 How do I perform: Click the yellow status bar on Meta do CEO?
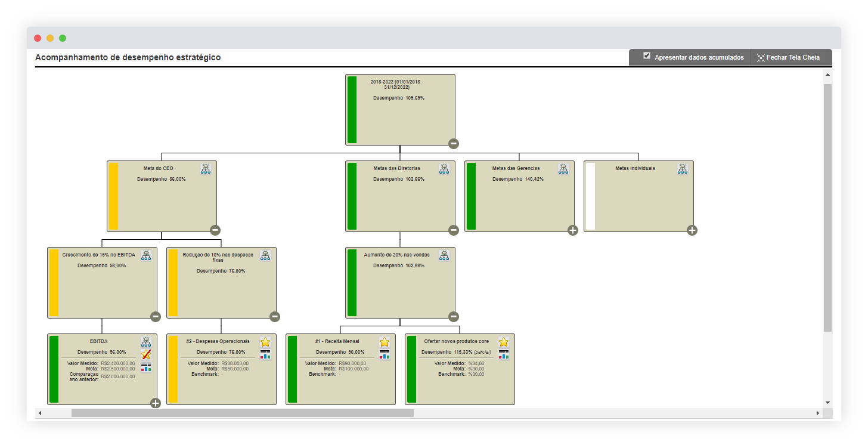113,196
